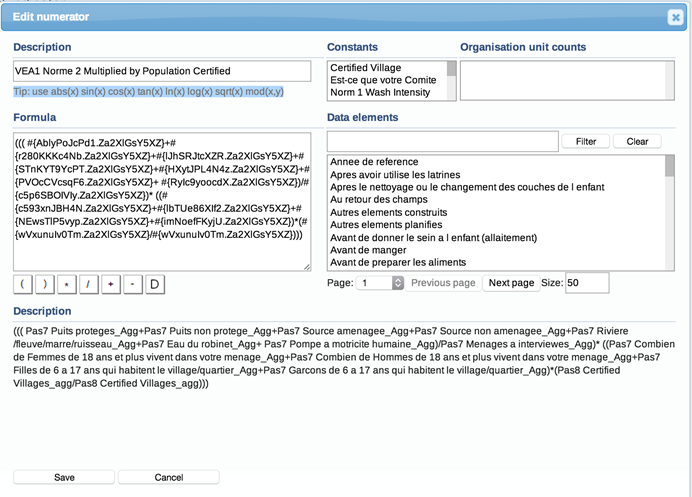Click the page Size input field
Screen dimensions: 692x497
click(587, 283)
